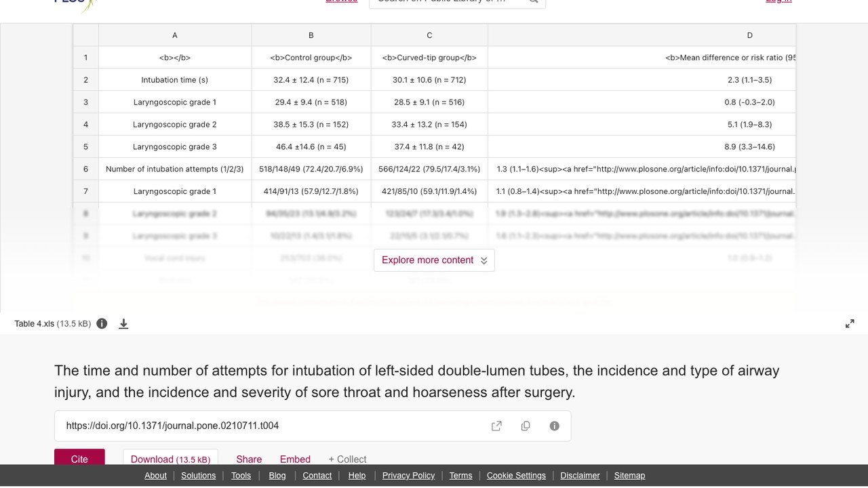Screen dimensions: 868x488
Task: Open the DOI link in a new window
Action: coord(496,426)
